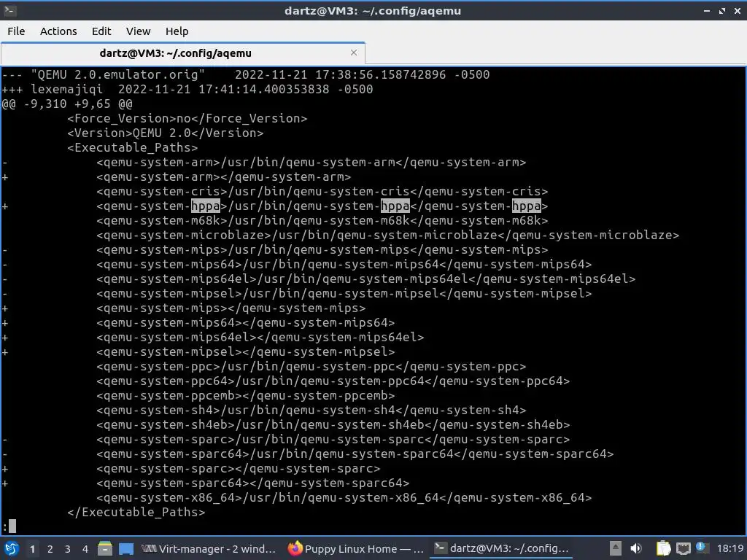Click the blue show-desktop icon in the taskbar
The width and height of the screenshot is (747, 560).
126,548
